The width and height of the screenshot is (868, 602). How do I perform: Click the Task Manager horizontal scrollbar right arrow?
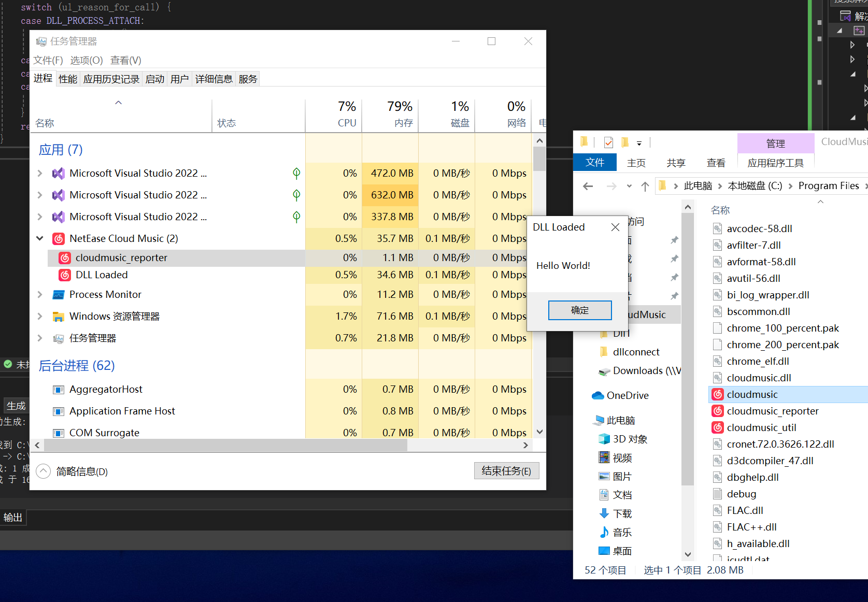[x=525, y=445]
